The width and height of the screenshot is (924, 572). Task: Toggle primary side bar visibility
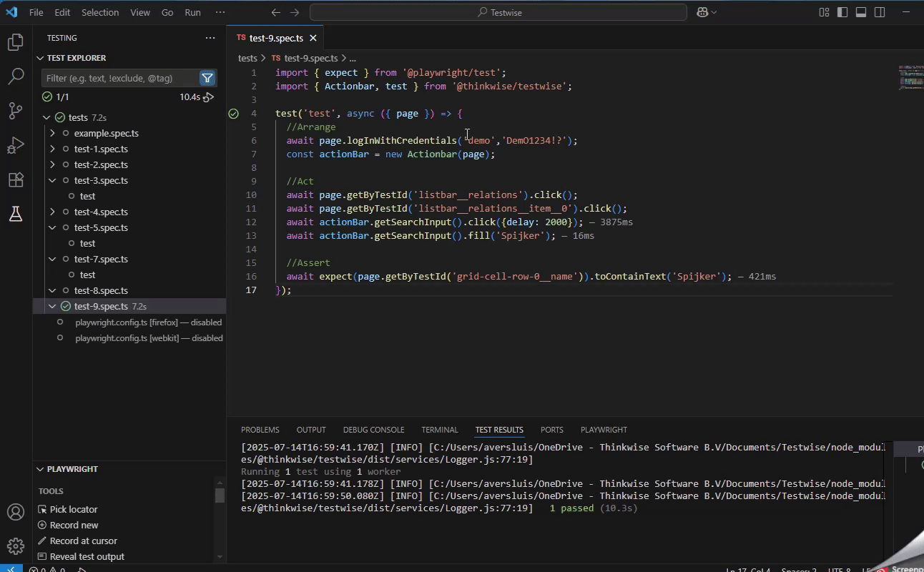842,12
